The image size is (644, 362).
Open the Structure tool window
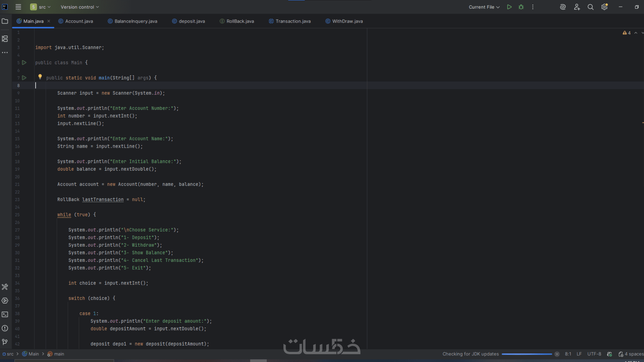click(x=5, y=39)
